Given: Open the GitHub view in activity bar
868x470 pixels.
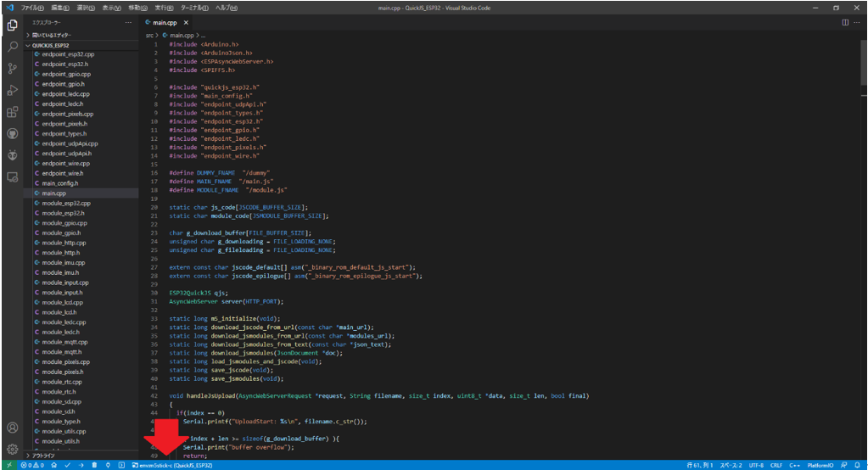Looking at the screenshot, I should pyautogui.click(x=12, y=134).
